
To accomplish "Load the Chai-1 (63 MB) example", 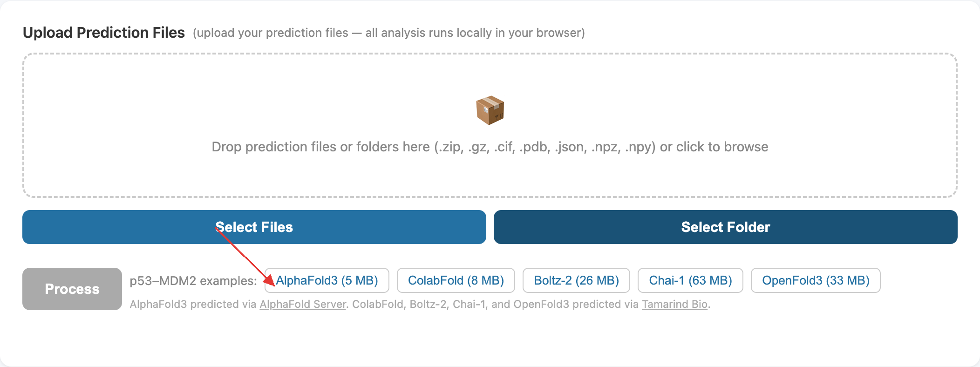I will coord(690,280).
